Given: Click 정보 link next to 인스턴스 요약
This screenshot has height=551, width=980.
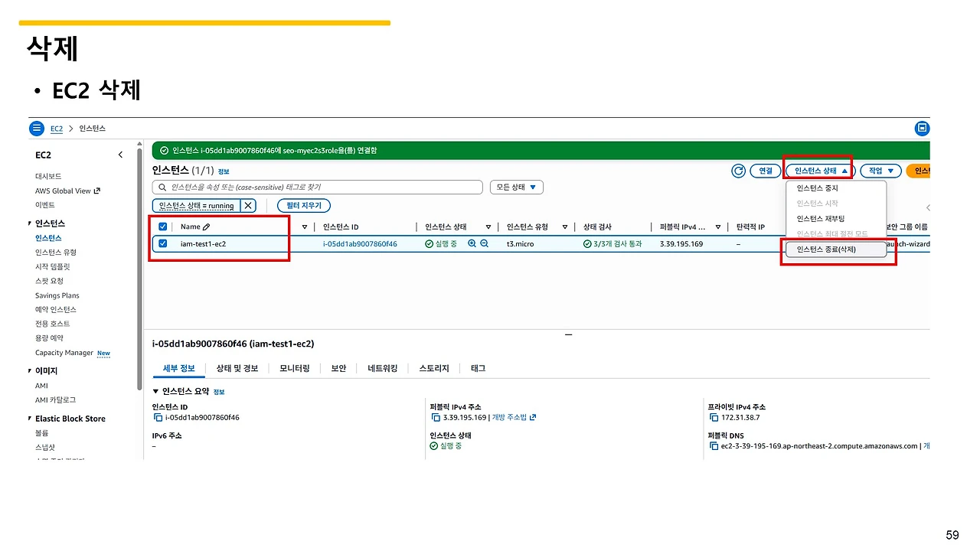Looking at the screenshot, I should coord(219,392).
